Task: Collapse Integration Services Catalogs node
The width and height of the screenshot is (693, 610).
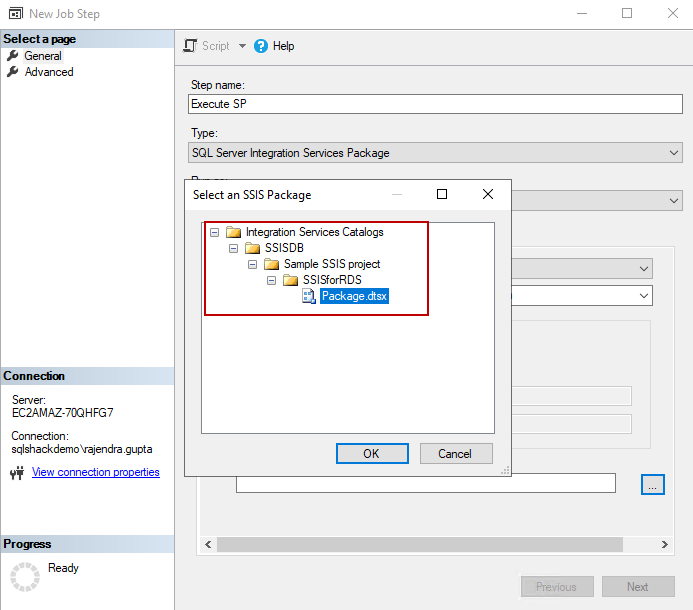Action: pos(214,232)
